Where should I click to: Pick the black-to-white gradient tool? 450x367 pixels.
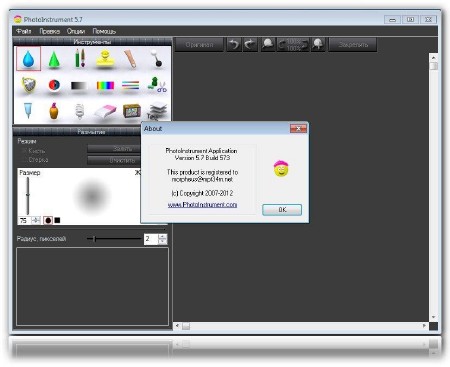(79, 86)
